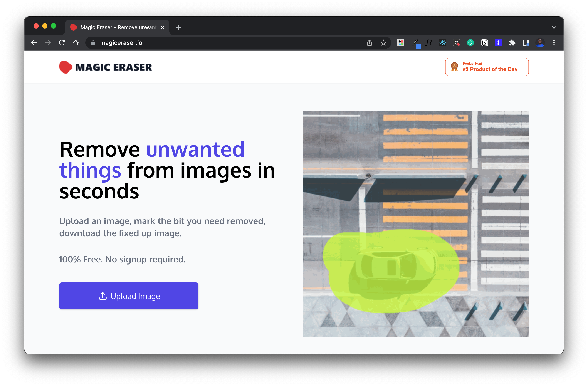Viewport: 588px width, 386px height.
Task: View site info via the lock icon
Action: coord(93,43)
